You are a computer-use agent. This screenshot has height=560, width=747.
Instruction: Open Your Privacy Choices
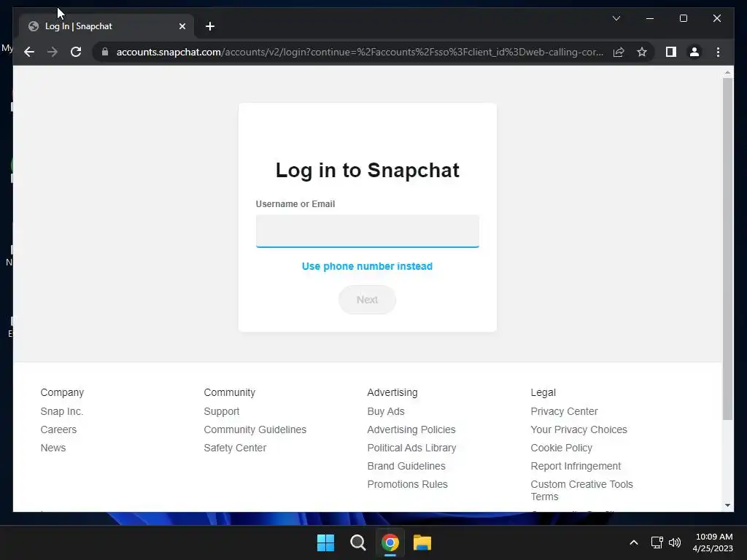pyautogui.click(x=578, y=429)
